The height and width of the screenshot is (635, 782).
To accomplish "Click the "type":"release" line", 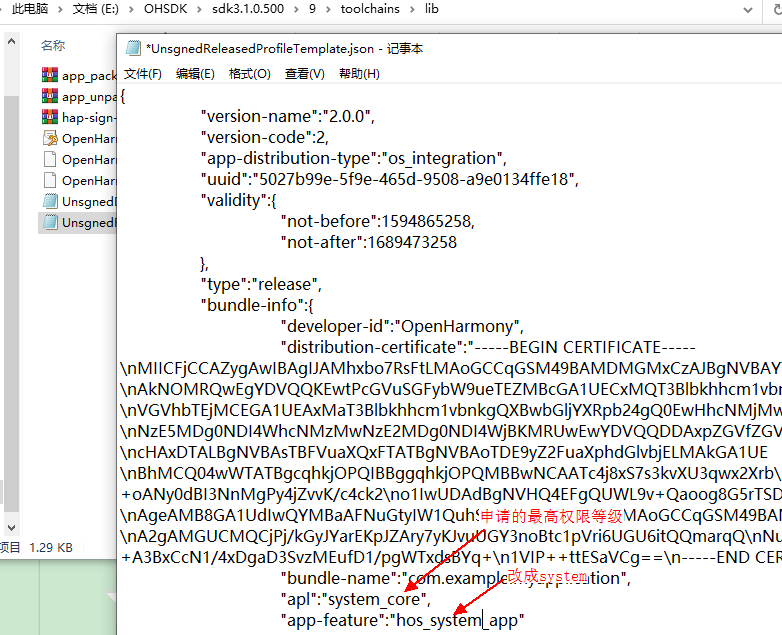I will [261, 284].
